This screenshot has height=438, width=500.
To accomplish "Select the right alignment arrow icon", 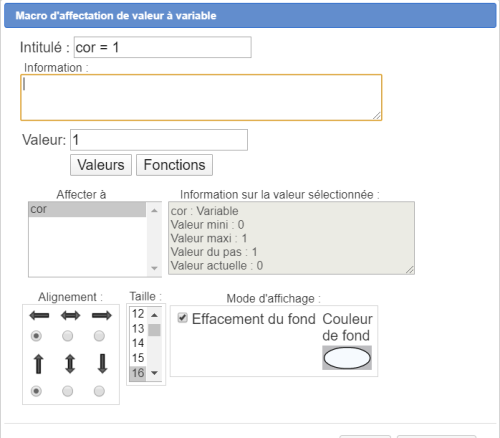I will coord(102,315).
